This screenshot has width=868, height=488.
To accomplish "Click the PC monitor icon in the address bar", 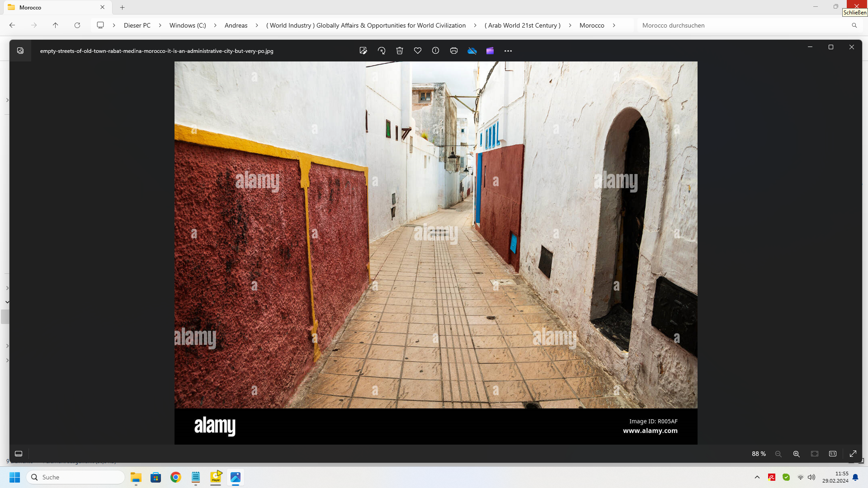I will click(x=100, y=25).
